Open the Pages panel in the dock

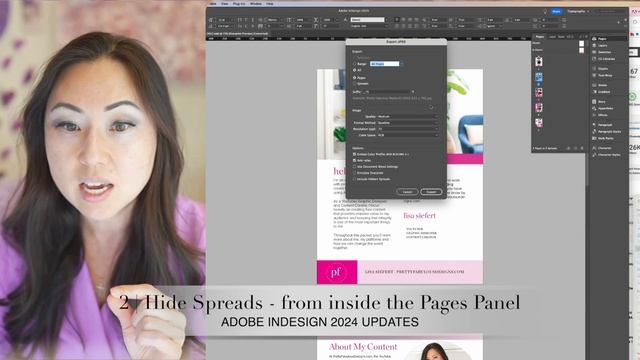tap(602, 39)
